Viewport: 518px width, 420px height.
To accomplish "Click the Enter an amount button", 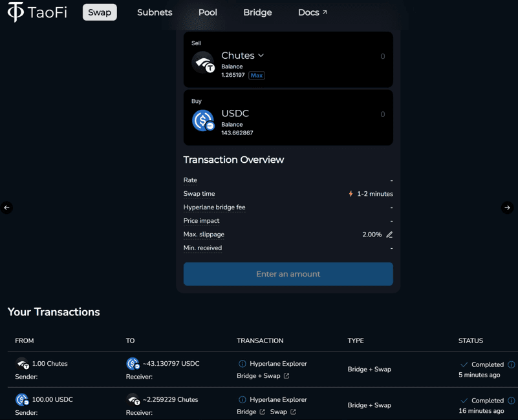I will tap(288, 274).
